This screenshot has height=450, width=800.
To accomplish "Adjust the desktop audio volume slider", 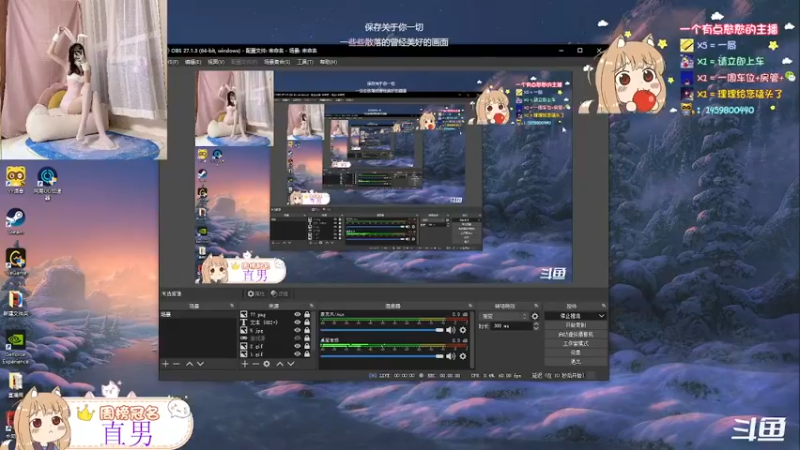I will click(x=382, y=356).
